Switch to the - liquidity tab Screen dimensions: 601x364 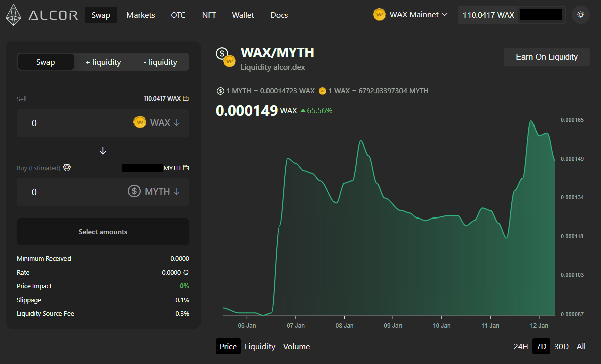160,62
